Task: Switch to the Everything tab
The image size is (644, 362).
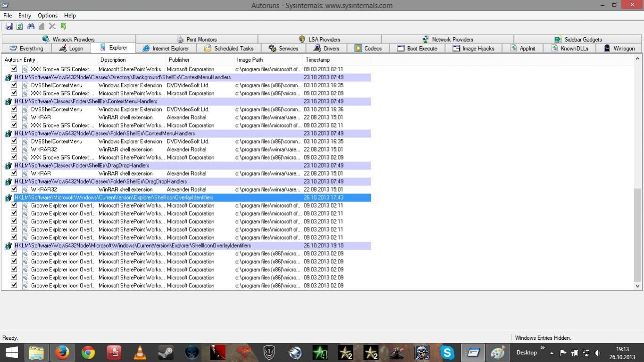Action: click(x=26, y=48)
